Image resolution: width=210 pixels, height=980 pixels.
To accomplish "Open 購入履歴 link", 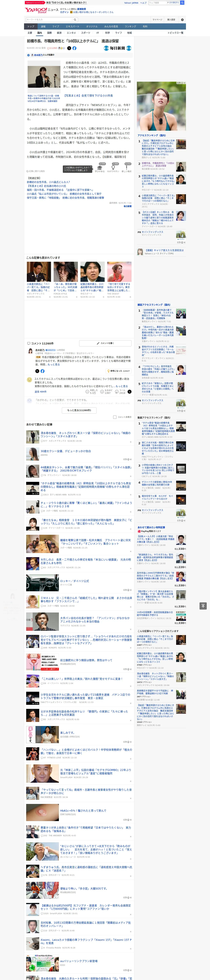I will (x=171, y=20).
